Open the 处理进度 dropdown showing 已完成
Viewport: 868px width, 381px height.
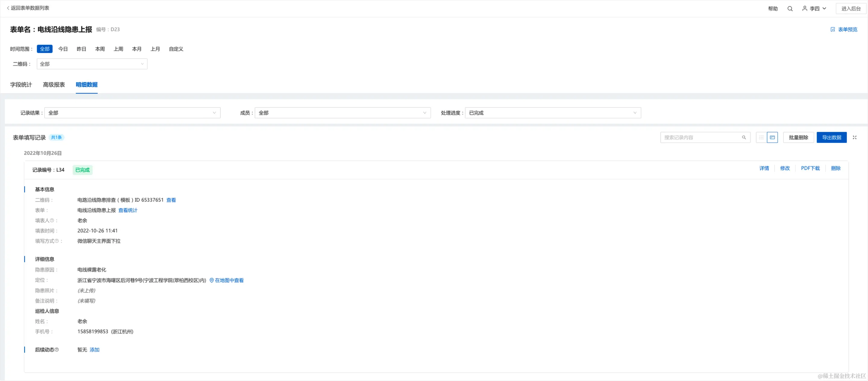coord(553,113)
